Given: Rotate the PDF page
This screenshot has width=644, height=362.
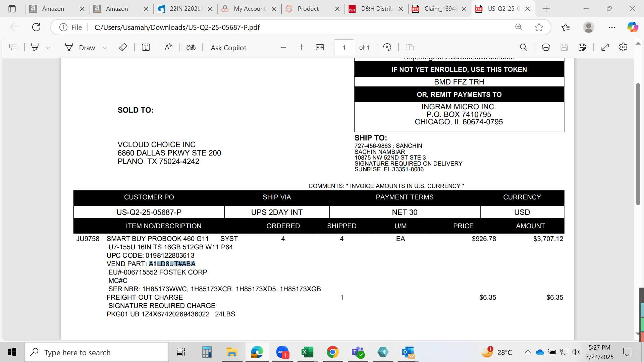Looking at the screenshot, I should pos(387,47).
